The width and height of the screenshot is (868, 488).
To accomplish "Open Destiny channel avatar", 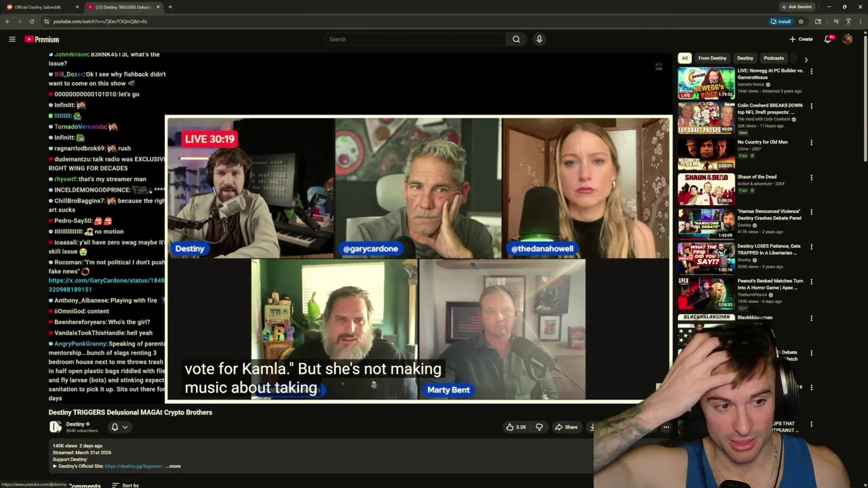I will tap(56, 427).
